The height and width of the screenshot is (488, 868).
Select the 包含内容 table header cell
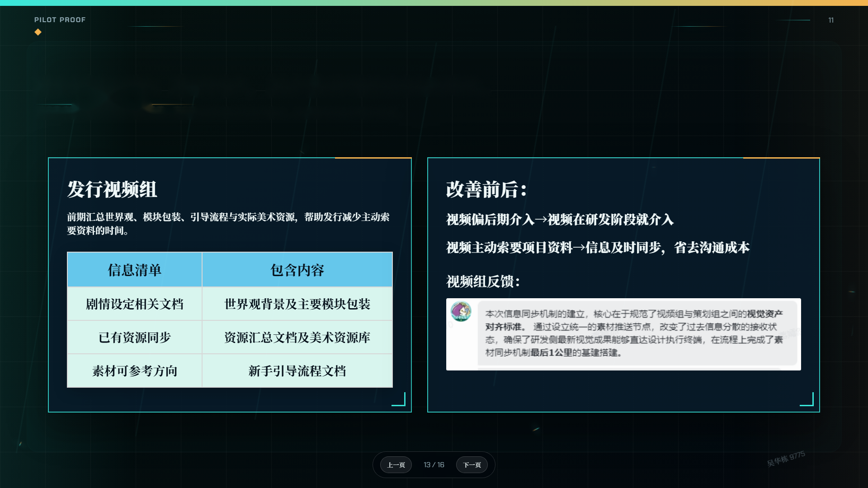pos(297,270)
